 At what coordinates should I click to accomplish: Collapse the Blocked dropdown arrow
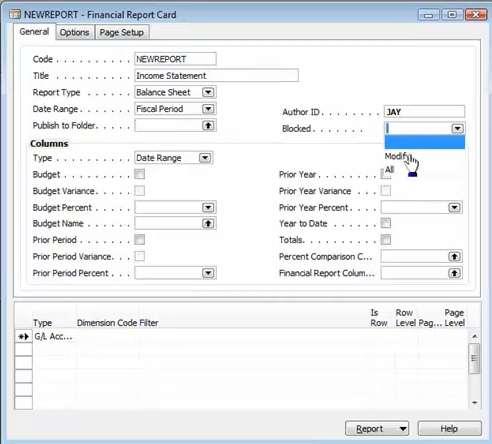pos(457,128)
